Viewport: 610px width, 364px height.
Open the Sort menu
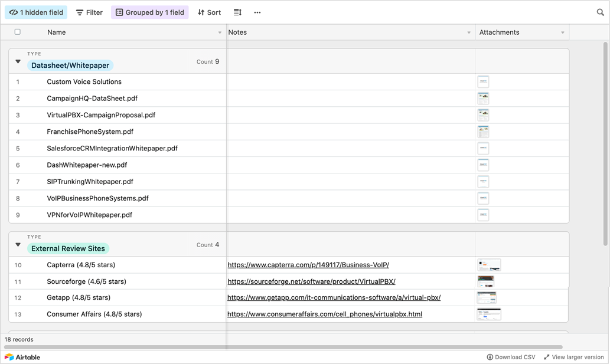coord(209,12)
